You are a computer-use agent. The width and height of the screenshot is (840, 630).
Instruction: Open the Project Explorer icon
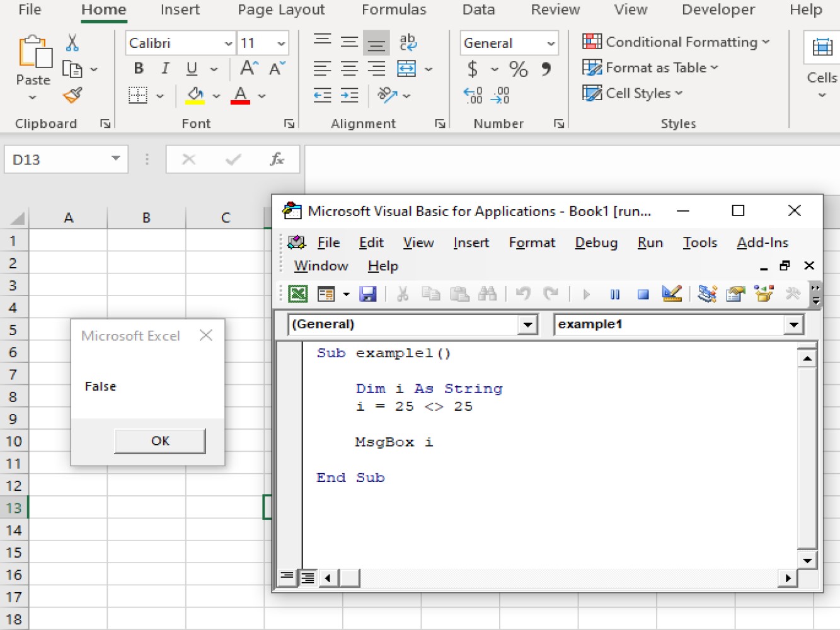coord(706,294)
